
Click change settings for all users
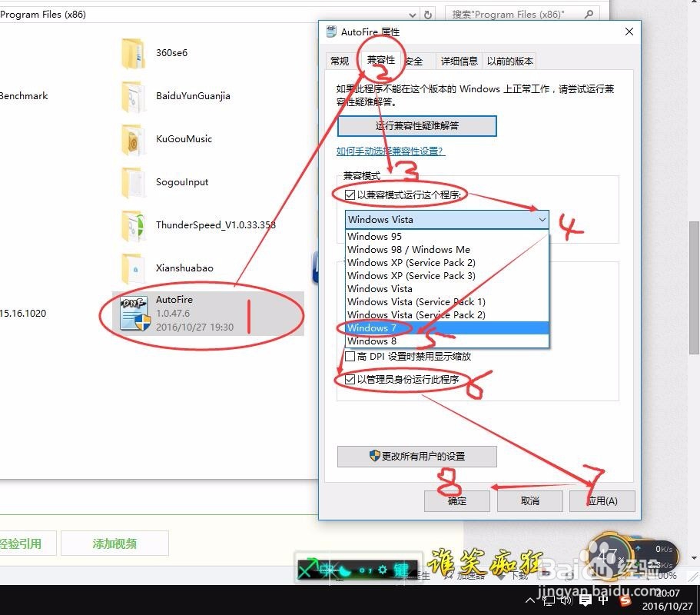[x=417, y=457]
